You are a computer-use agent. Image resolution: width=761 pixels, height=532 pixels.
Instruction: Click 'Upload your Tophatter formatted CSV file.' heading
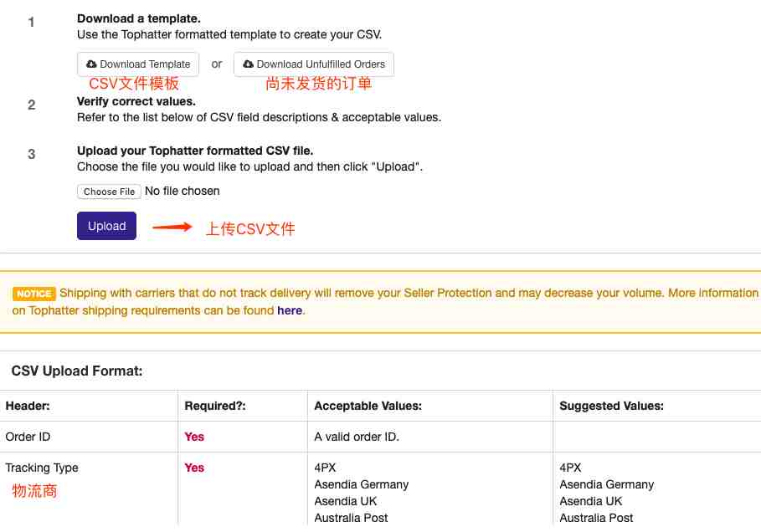pos(195,151)
